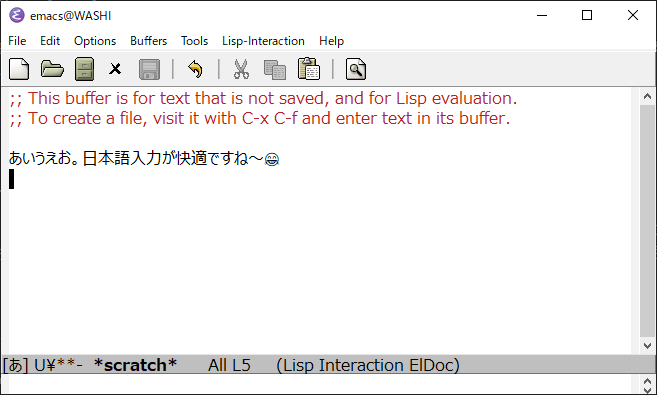
Task: Click the Lisp Interaction mode name
Action: point(341,365)
